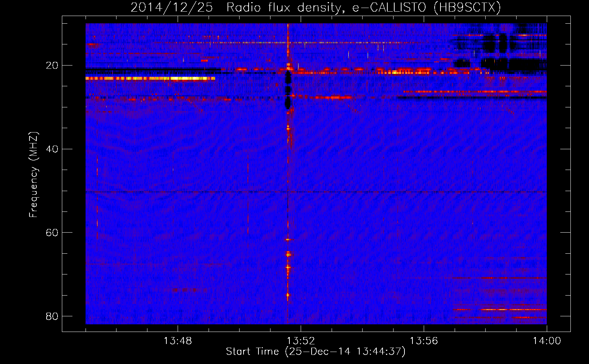Select the 13:56 time tick label
The width and height of the screenshot is (589, 364).
click(424, 341)
